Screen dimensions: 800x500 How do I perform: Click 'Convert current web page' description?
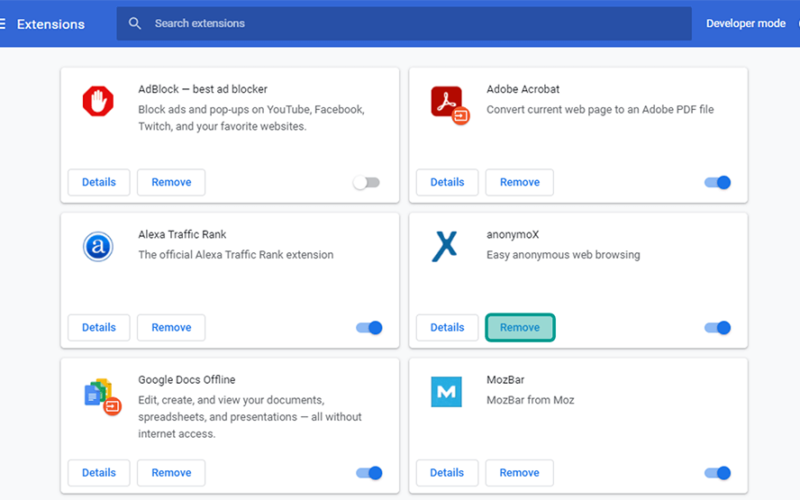click(x=600, y=109)
